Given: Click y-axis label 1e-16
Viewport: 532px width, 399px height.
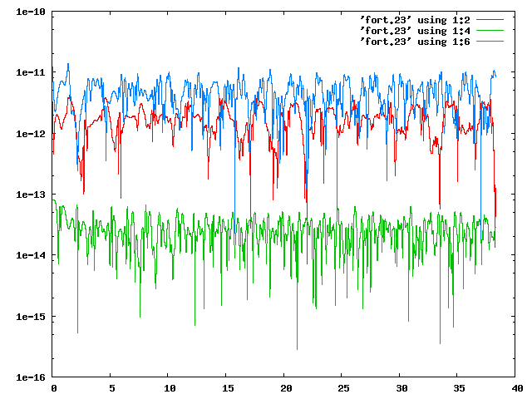Looking at the screenshot, I should (31, 377).
